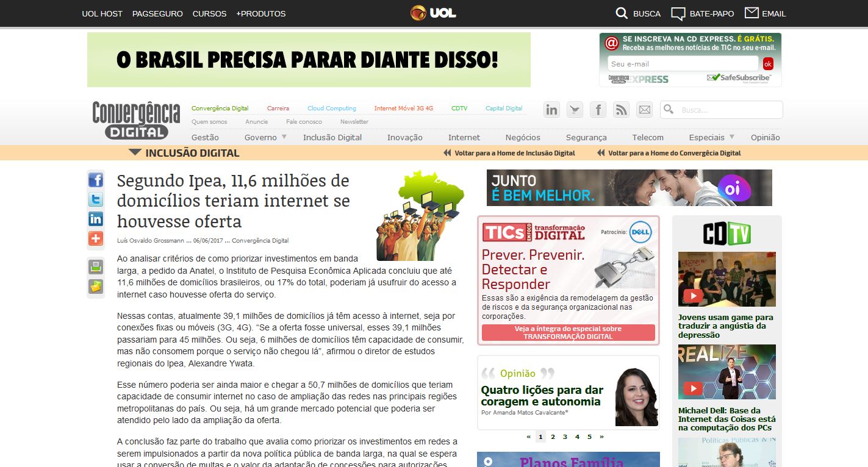Focus the Seu e-mail input field
Viewport: 868px width, 467px height.
pos(683,63)
